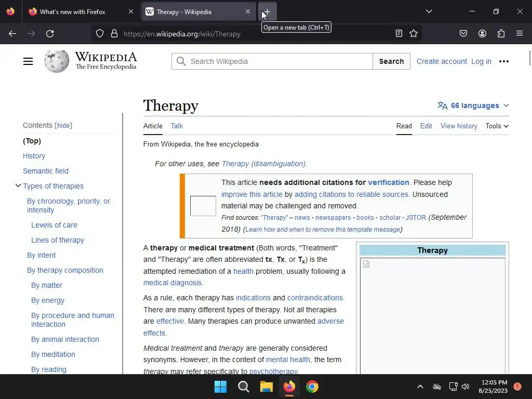This screenshot has width=532, height=399.
Task: Open Firefox account icon
Action: [x=482, y=33]
